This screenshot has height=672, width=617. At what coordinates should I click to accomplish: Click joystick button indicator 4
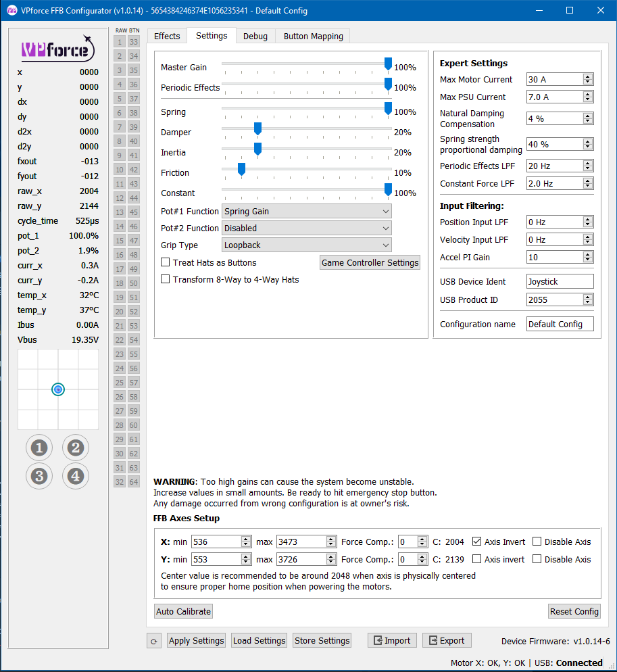pos(76,476)
